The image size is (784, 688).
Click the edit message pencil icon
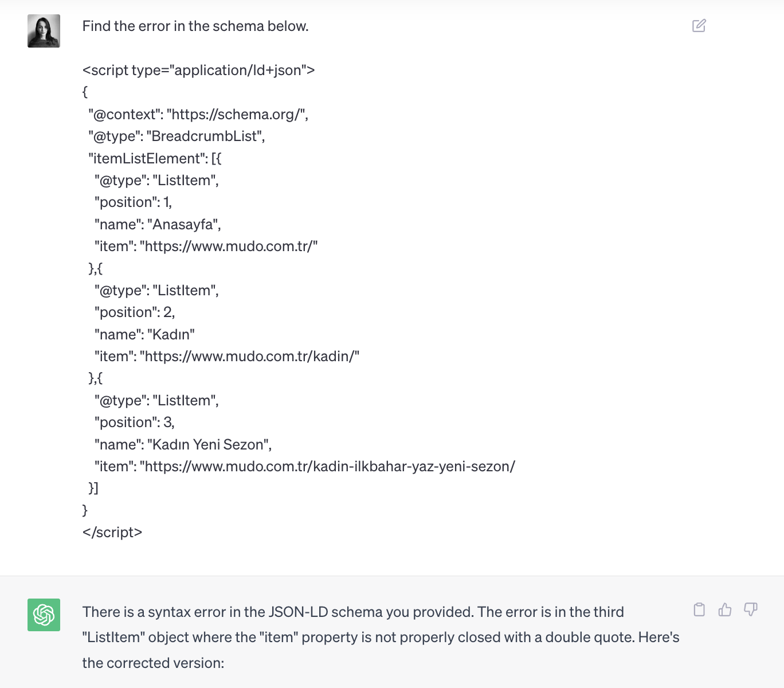tap(699, 26)
